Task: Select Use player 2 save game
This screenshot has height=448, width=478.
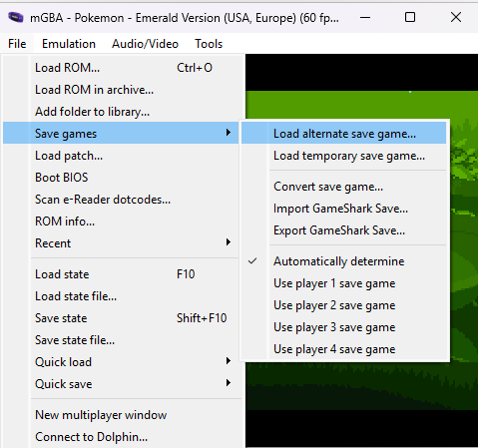Action: (344, 305)
